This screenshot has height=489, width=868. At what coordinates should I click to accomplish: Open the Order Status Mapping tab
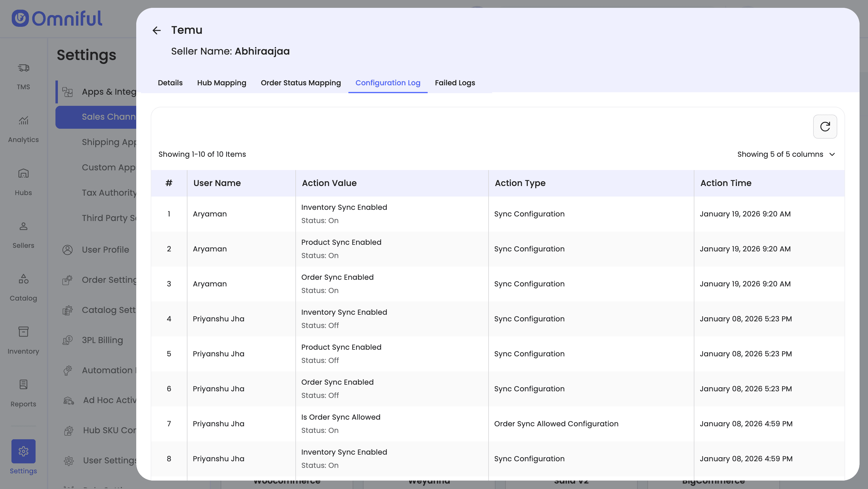(300, 83)
